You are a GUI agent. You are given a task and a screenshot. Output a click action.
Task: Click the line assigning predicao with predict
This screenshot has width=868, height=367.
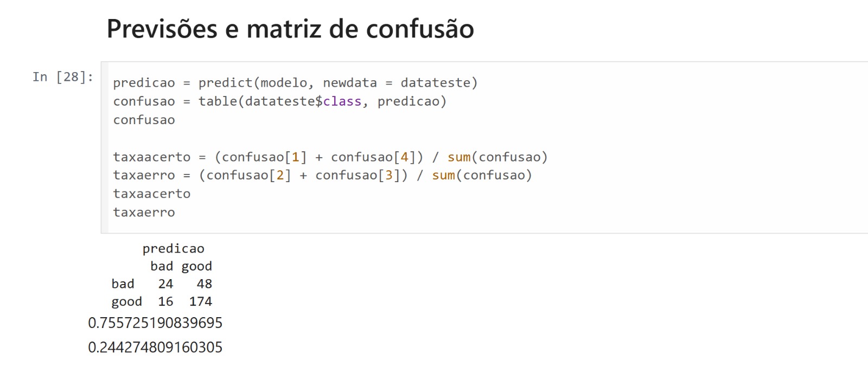click(295, 83)
